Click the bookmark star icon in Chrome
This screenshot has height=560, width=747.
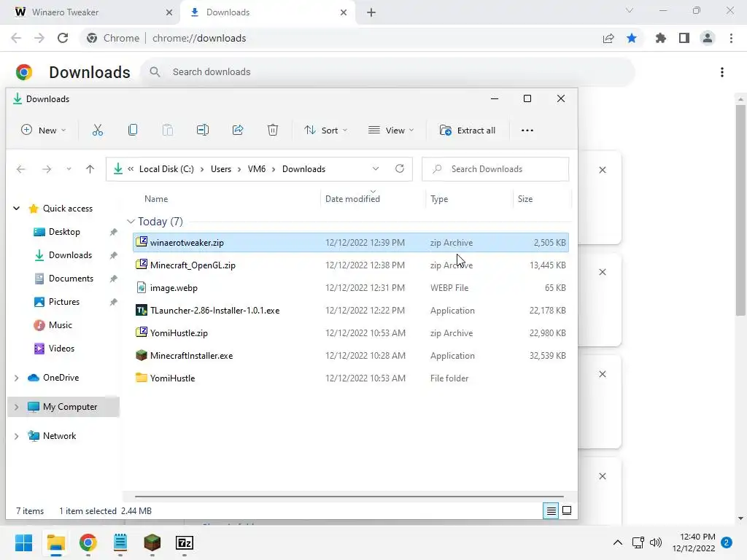(x=632, y=38)
